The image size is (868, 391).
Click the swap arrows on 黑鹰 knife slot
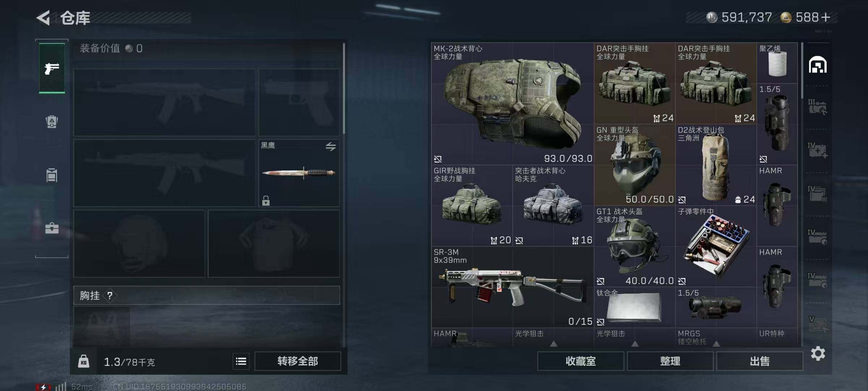click(331, 147)
